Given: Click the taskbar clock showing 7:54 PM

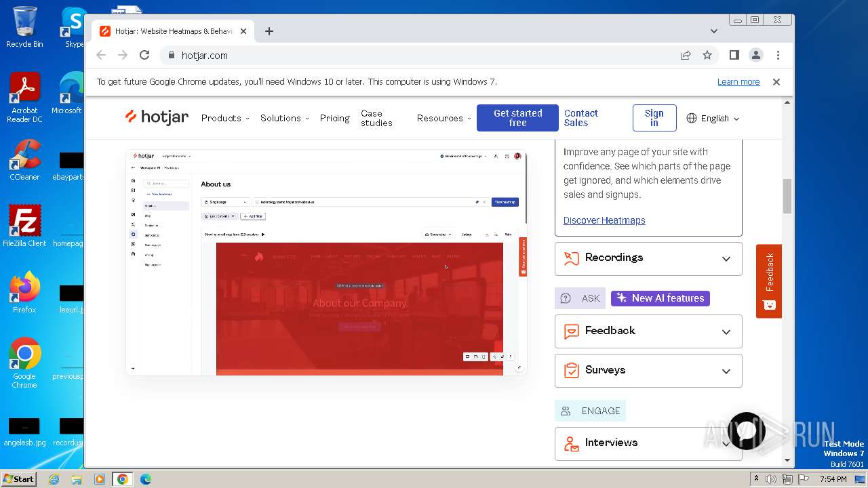Looking at the screenshot, I should pos(833,479).
